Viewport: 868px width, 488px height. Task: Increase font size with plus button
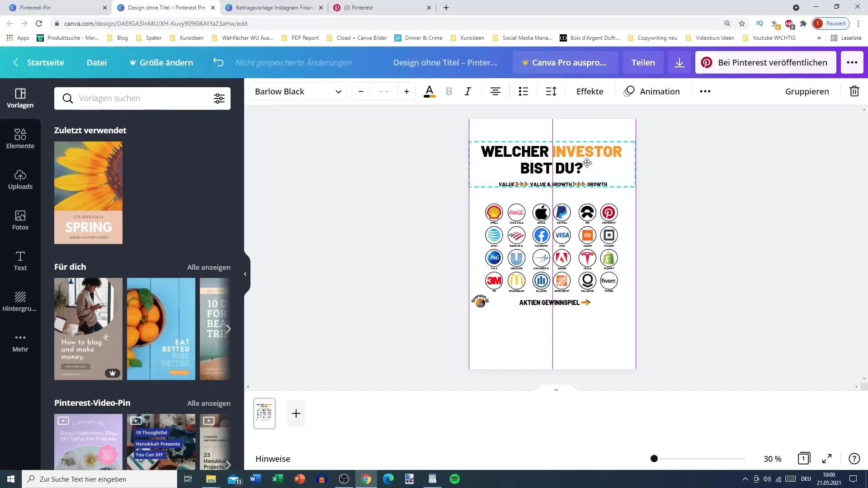point(406,92)
